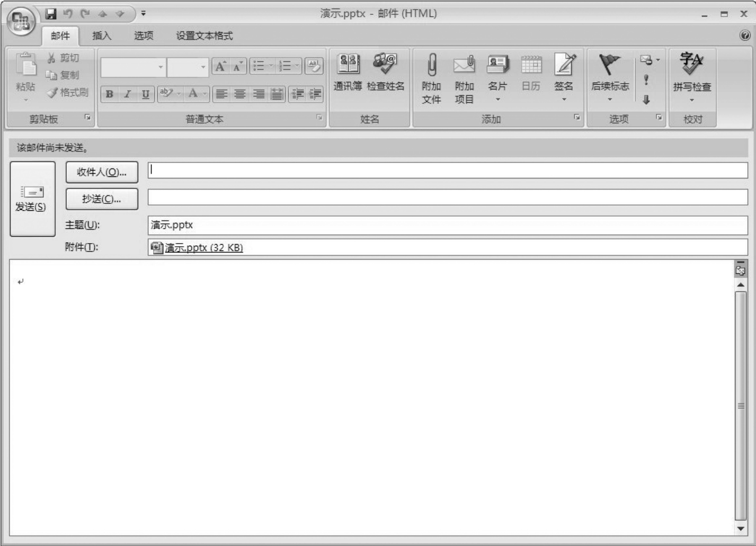Open the 选项 group dialog launcher

[x=659, y=118]
